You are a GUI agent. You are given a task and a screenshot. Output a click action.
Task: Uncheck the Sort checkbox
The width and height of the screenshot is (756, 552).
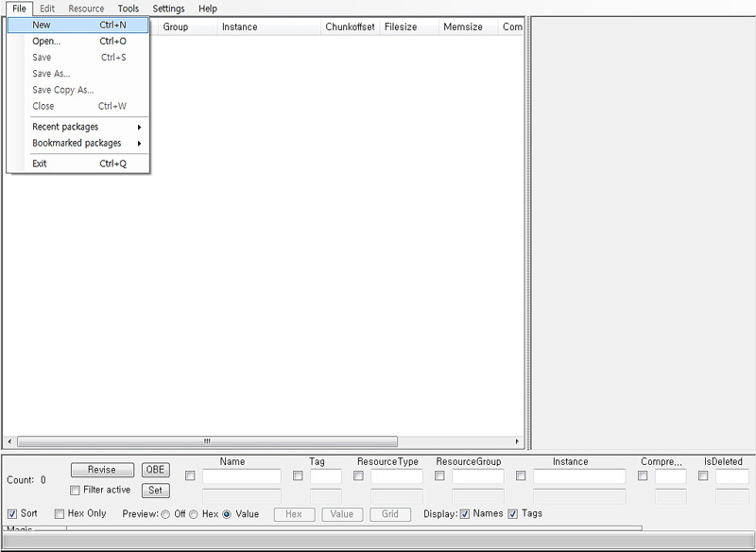tap(12, 514)
